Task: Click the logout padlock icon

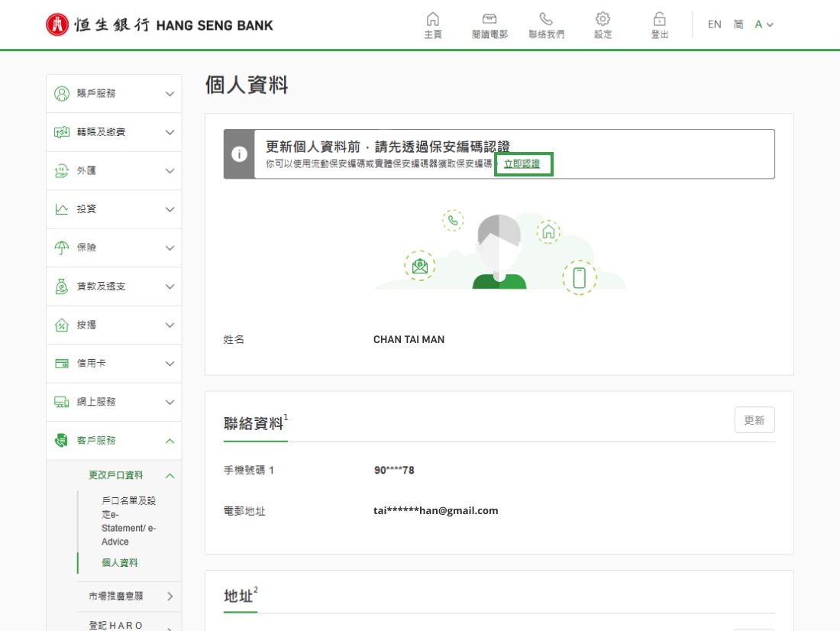Action: click(x=659, y=19)
